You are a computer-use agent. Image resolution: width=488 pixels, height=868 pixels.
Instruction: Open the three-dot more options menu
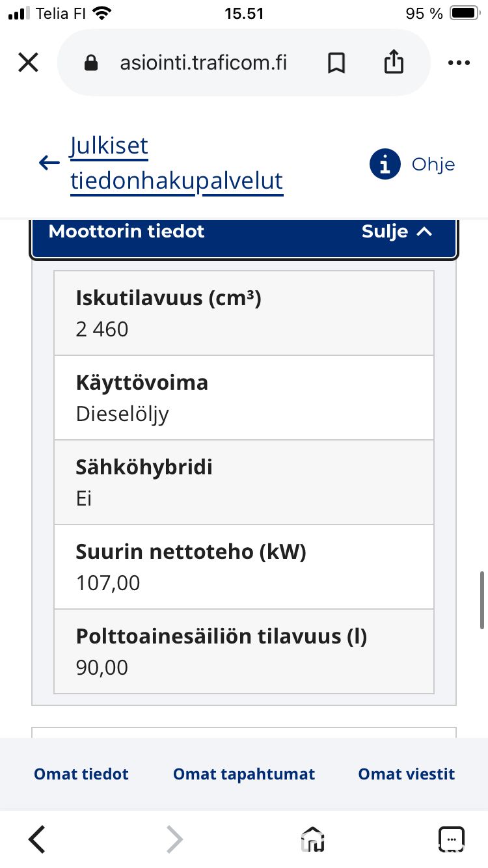[459, 63]
